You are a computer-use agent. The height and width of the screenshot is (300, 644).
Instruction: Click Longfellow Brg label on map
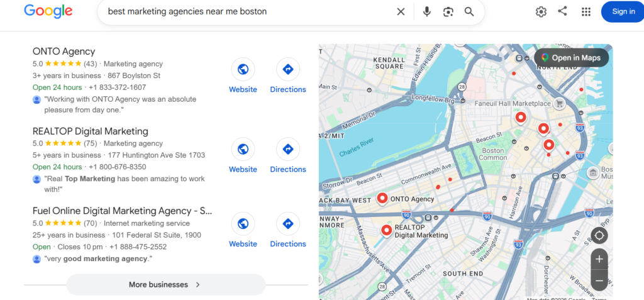[x=434, y=100]
